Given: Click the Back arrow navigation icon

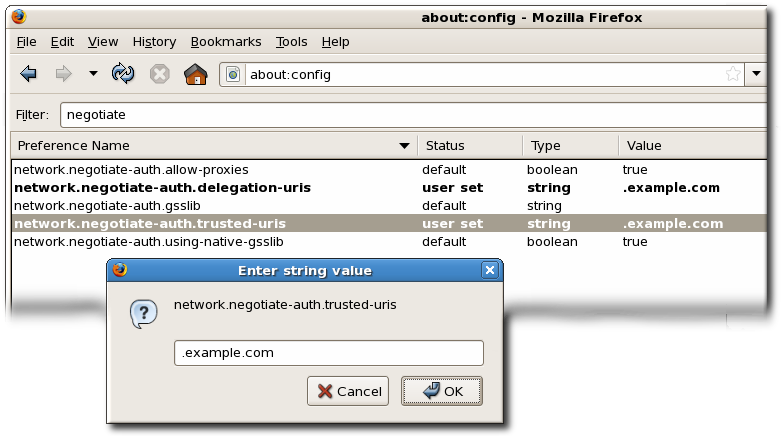Looking at the screenshot, I should (28, 74).
